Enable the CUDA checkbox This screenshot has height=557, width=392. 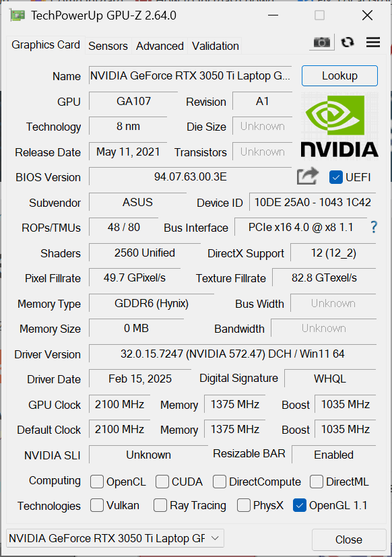[162, 482]
